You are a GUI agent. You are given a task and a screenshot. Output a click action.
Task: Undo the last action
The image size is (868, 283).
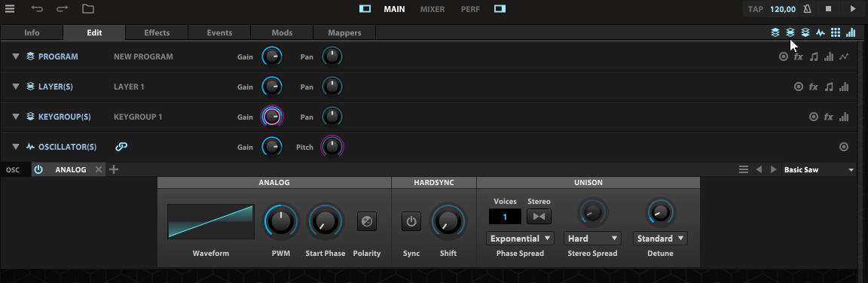pos(37,9)
